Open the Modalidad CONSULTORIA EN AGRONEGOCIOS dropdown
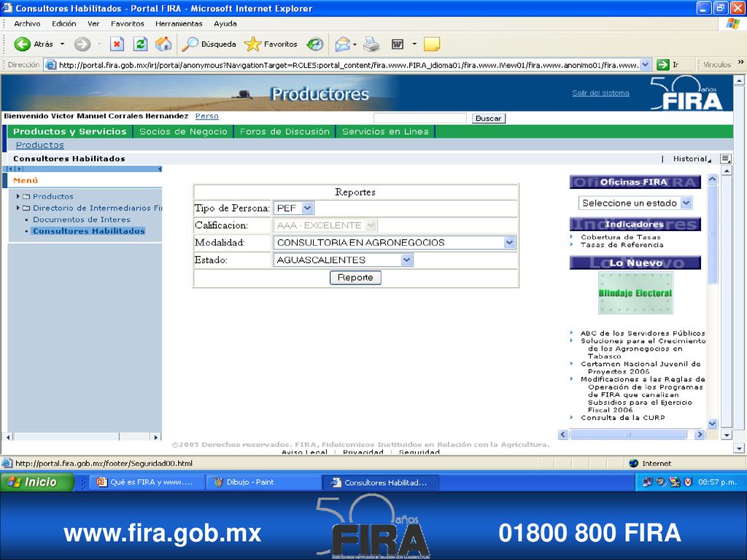This screenshot has height=560, width=747. tap(509, 242)
